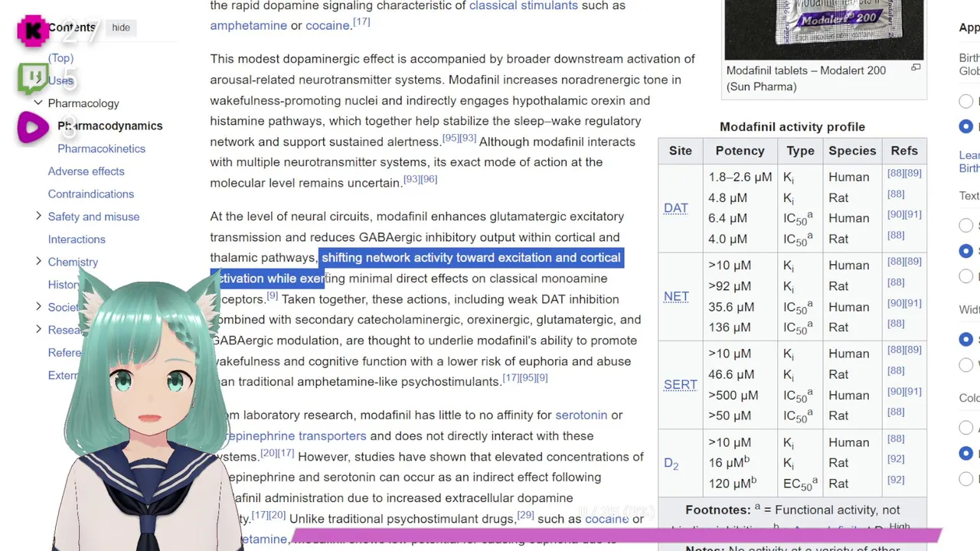Open Pharmacokinetics in the contents list
Viewport: 980px width, 551px height.
[x=101, y=148]
